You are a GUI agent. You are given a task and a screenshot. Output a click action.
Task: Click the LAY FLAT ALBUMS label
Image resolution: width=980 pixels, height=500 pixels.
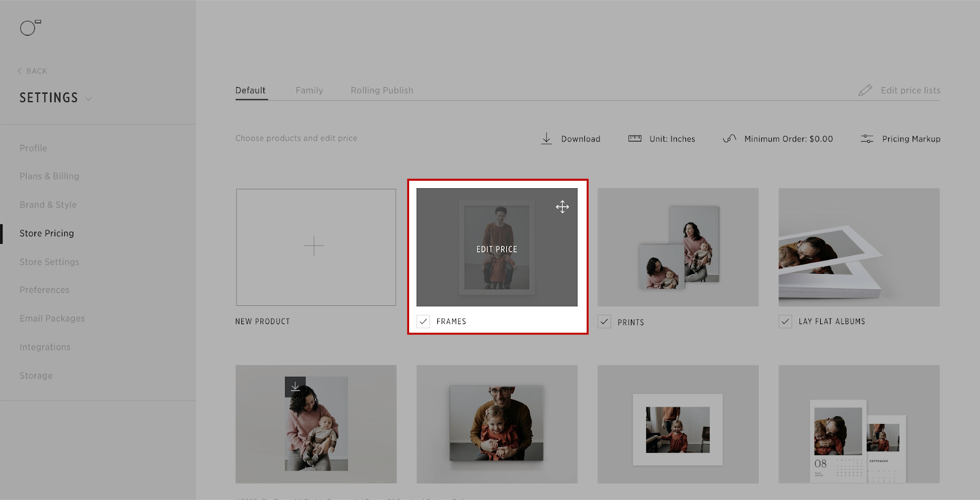(x=832, y=321)
